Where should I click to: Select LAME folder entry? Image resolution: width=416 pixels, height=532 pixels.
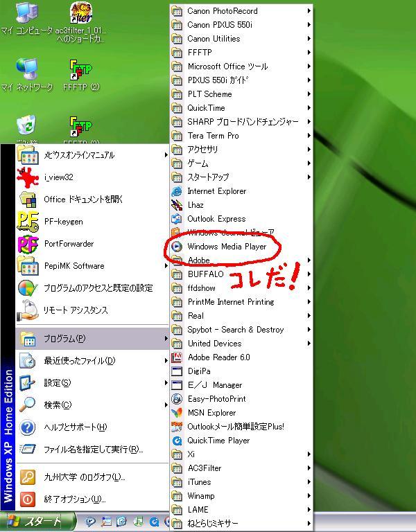(241, 510)
